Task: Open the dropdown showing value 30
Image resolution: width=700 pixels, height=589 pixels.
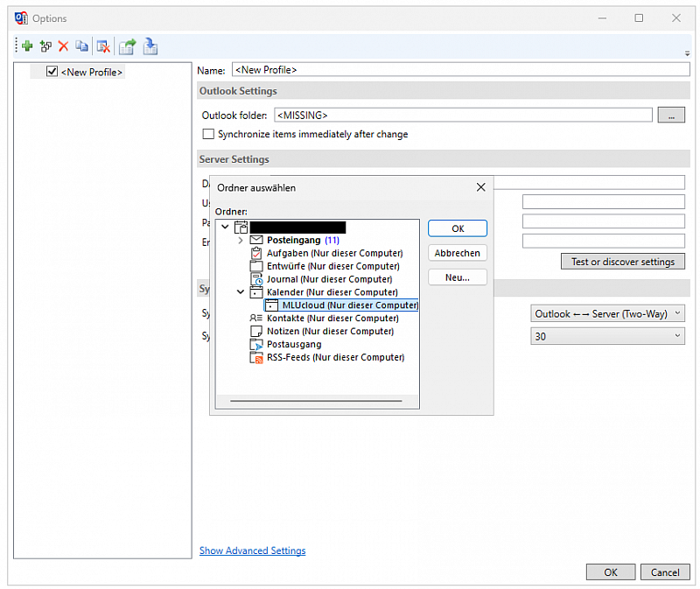Action: (x=608, y=336)
